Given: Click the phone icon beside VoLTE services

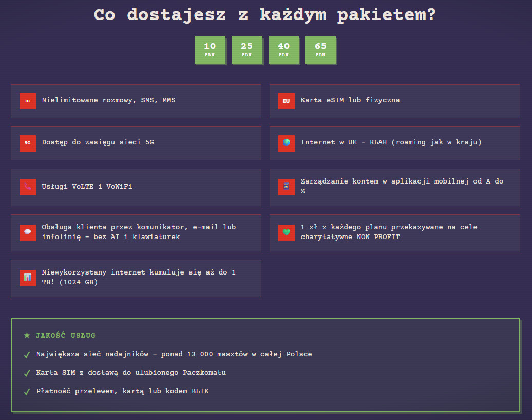Looking at the screenshot, I should [x=28, y=187].
